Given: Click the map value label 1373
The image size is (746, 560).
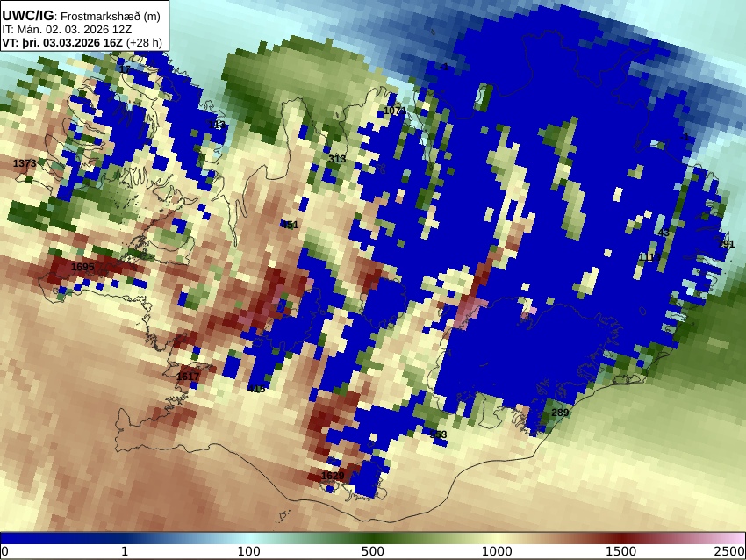Looking at the screenshot, I should click(x=25, y=163).
